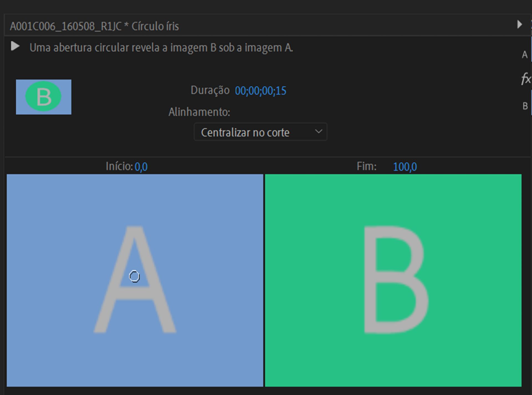Click the small B iris transition thumbnail
Image resolution: width=532 pixels, height=395 pixels.
tap(44, 97)
